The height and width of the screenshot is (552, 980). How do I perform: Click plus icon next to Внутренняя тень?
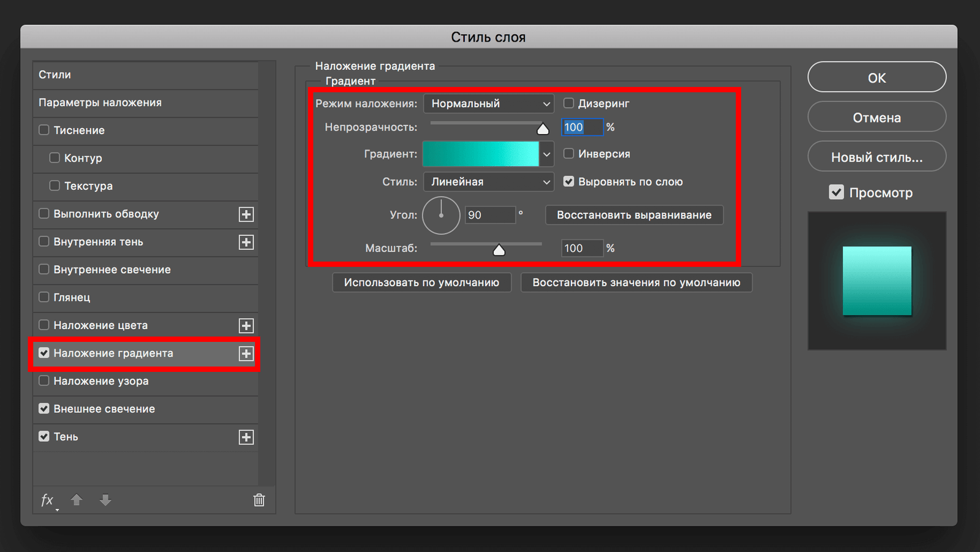(x=246, y=243)
